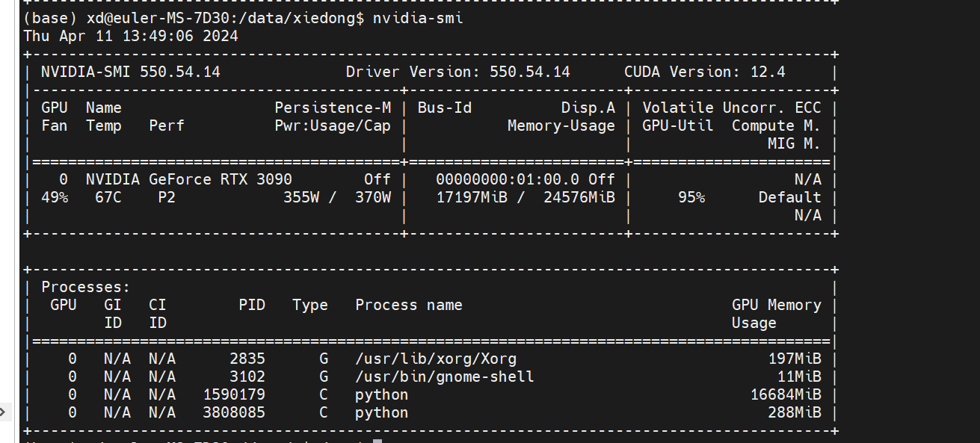Screen dimensions: 980x443
Task: Click the GPU-Util header
Action: (x=678, y=126)
